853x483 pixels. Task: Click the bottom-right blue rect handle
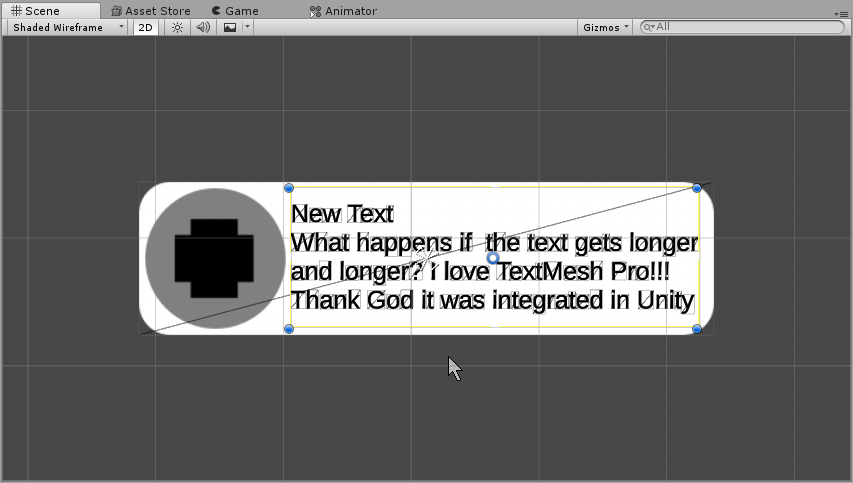click(697, 329)
